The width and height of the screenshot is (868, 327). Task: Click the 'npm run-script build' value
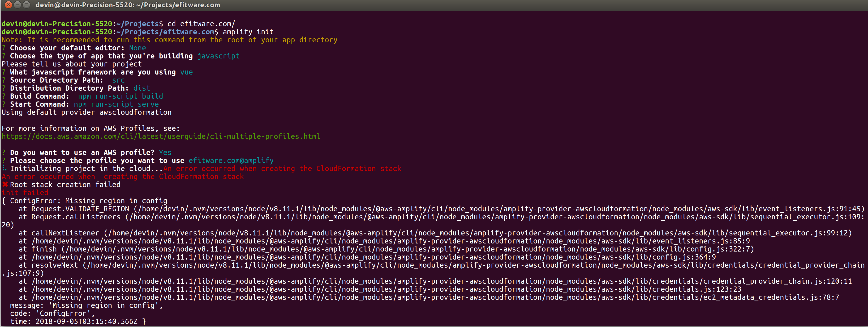coord(120,96)
